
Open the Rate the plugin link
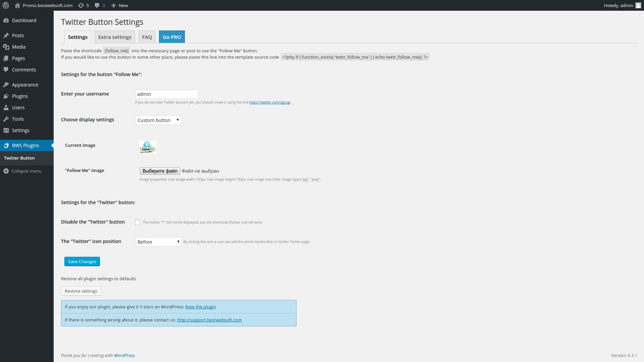point(201,307)
